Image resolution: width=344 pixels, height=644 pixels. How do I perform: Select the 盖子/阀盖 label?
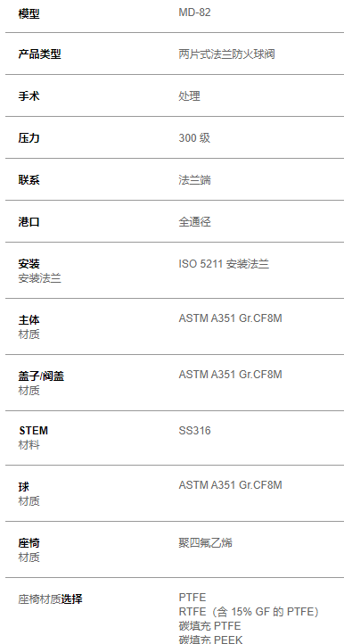click(41, 376)
